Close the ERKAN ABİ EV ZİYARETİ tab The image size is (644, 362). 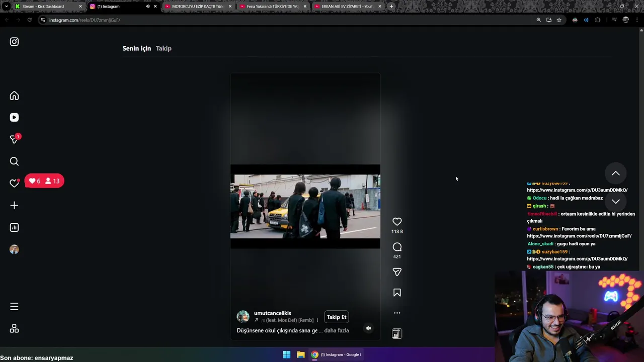point(379,7)
